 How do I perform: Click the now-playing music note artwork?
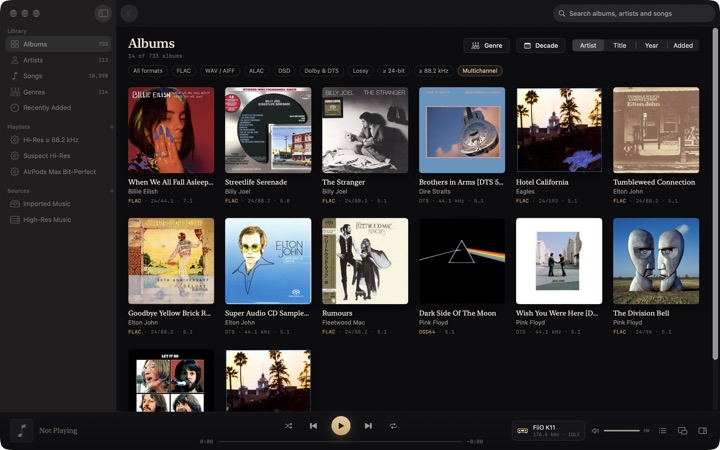pyautogui.click(x=22, y=431)
